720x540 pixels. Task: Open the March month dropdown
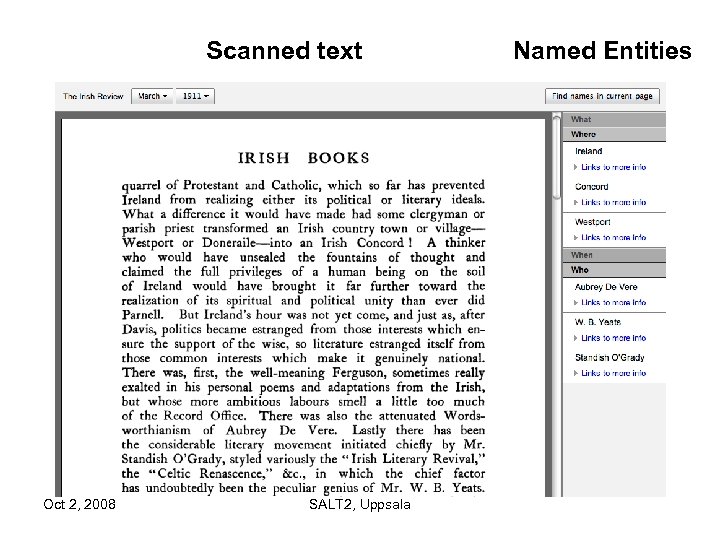[x=152, y=96]
